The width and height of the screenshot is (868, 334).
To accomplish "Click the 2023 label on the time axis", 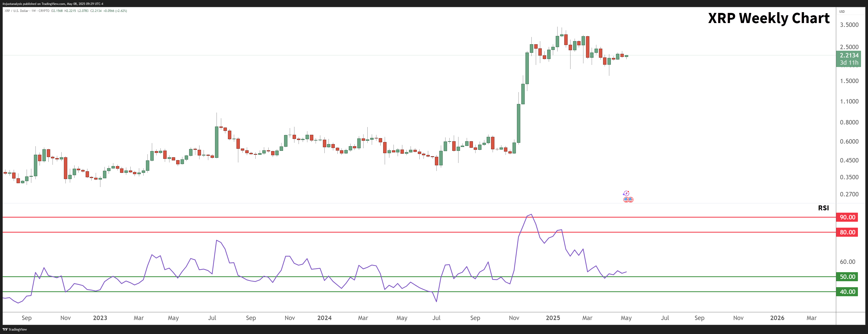I will click(x=100, y=318).
